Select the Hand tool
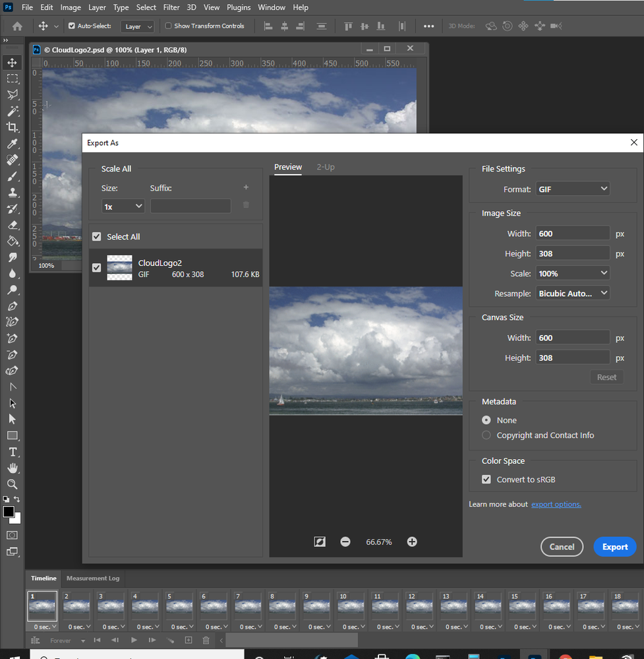Image resolution: width=644 pixels, height=659 pixels. [x=12, y=468]
